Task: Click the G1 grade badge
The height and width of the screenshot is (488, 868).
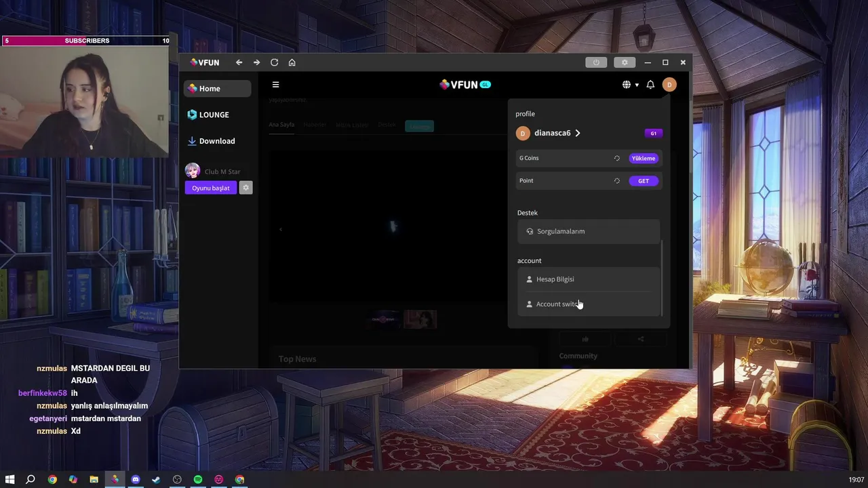Action: 654,133
